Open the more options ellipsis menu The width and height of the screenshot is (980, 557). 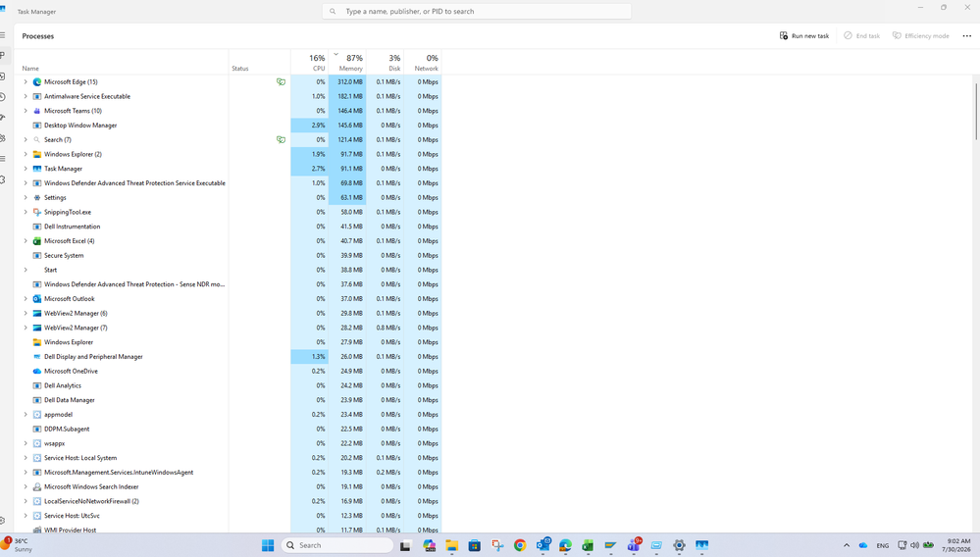[x=967, y=35]
